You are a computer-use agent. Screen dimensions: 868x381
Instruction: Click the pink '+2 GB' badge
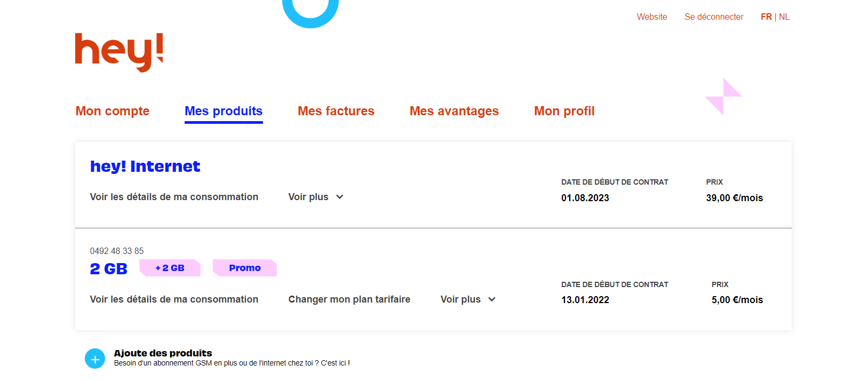click(170, 268)
